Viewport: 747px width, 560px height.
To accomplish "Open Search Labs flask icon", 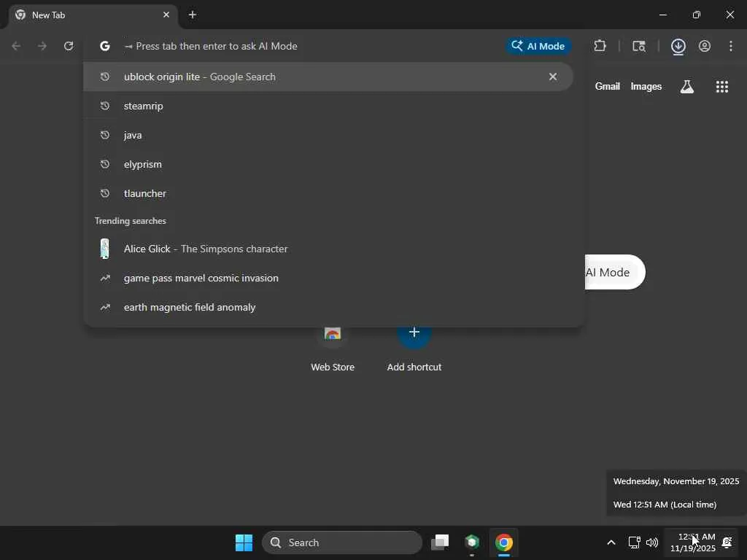I will click(687, 86).
